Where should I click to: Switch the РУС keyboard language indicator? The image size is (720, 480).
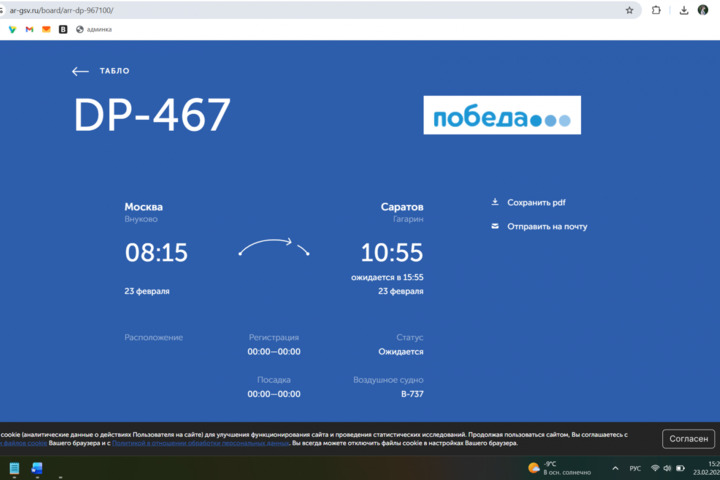(x=634, y=468)
